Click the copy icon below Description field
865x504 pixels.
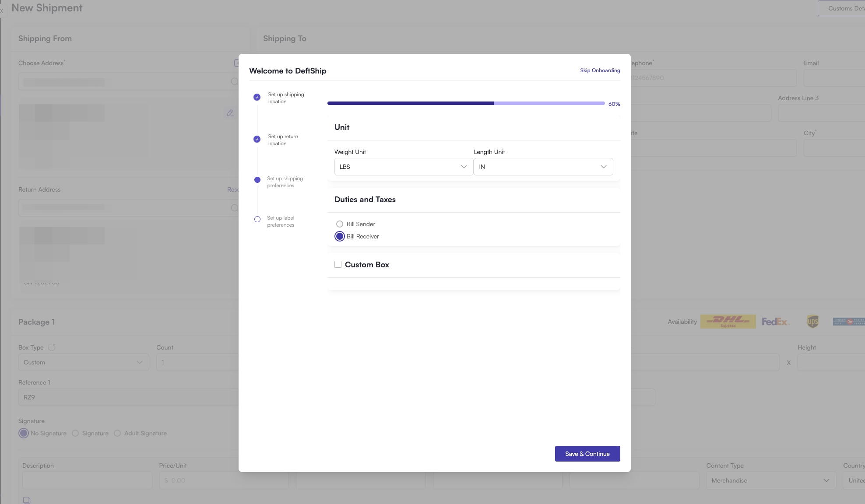click(27, 500)
